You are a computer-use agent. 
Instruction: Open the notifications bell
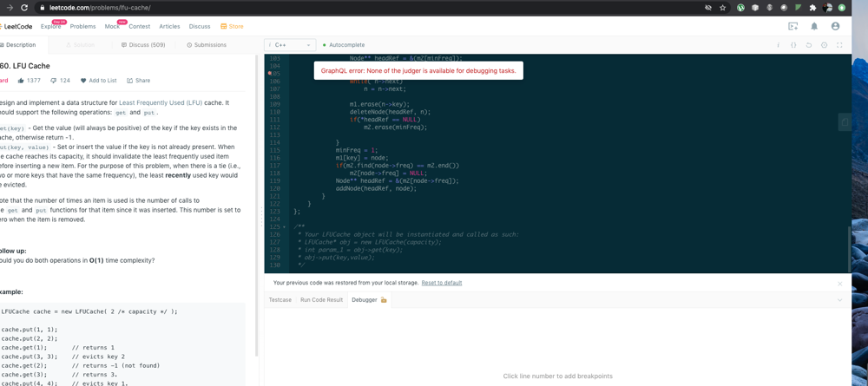[x=814, y=26]
